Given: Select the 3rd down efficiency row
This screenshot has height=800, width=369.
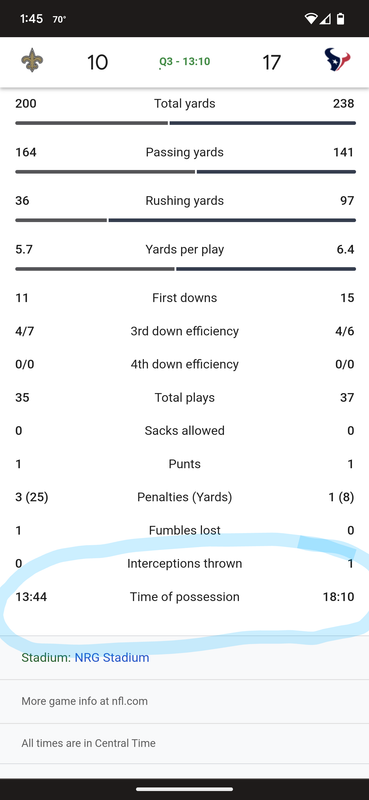Looking at the screenshot, I should pyautogui.click(x=185, y=331).
